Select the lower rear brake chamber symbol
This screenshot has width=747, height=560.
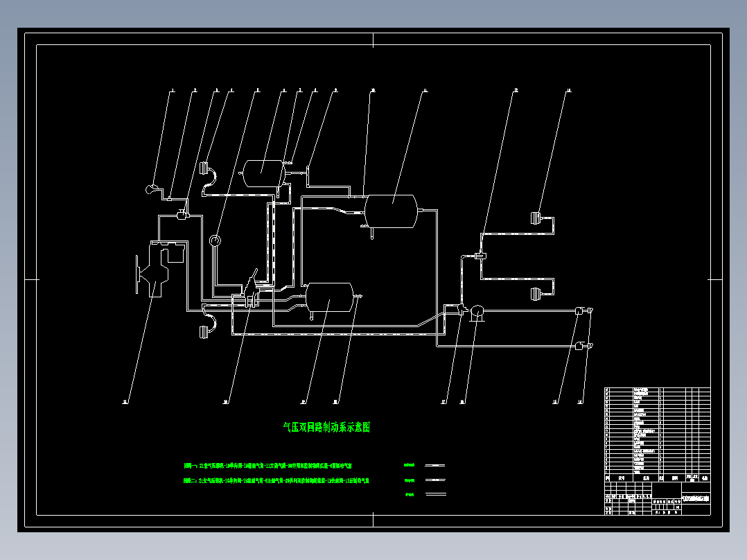pos(537,294)
